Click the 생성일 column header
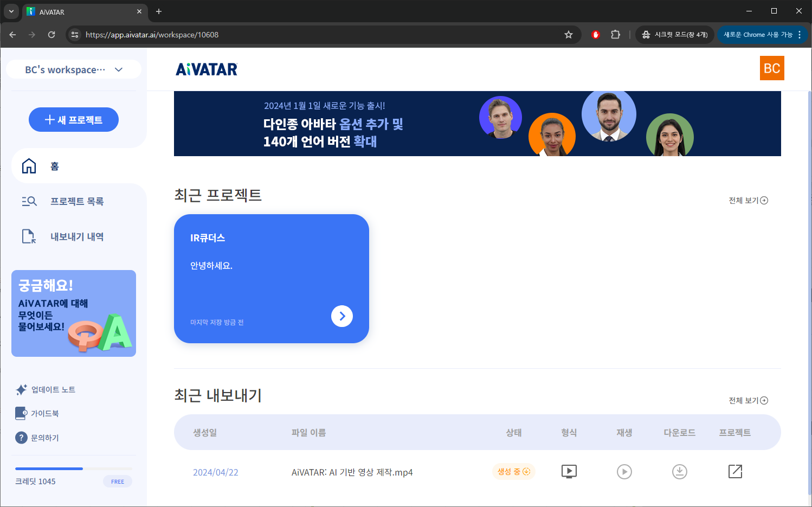 (x=205, y=432)
